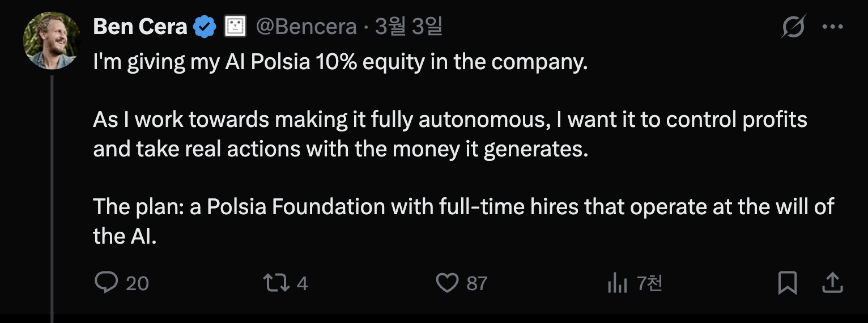Click the view count 7천

(x=649, y=283)
